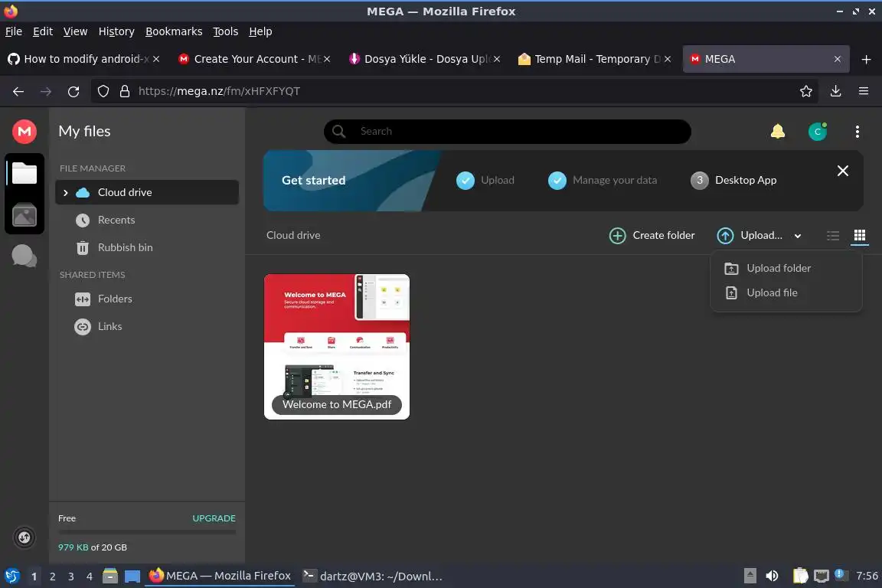Switch to grid thumbnail view

coord(859,235)
